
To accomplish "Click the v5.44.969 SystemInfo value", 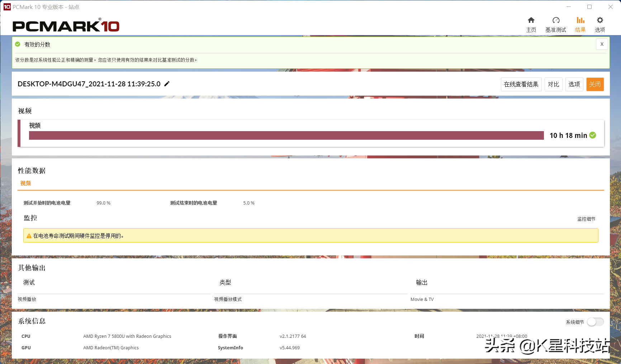I will click(x=289, y=348).
